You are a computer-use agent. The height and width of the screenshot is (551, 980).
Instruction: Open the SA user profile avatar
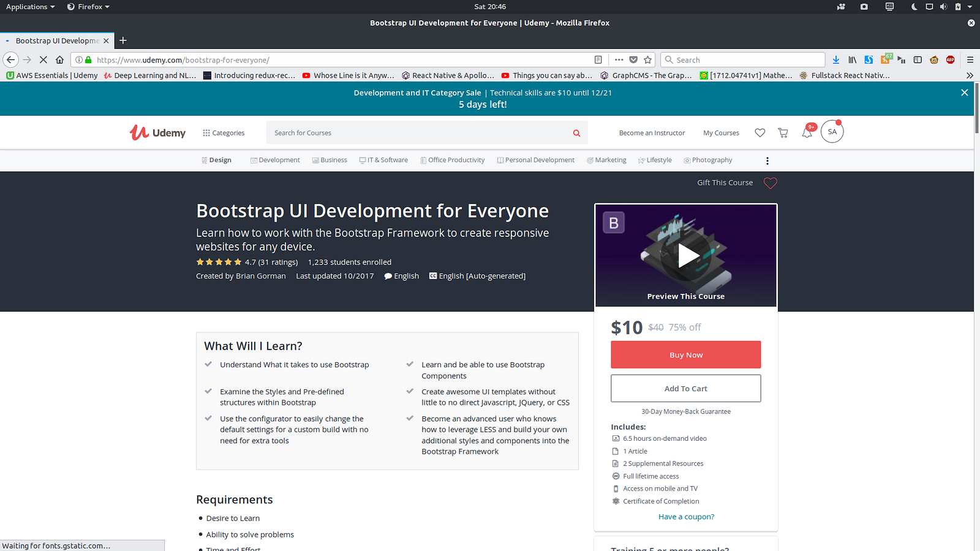pos(832,132)
